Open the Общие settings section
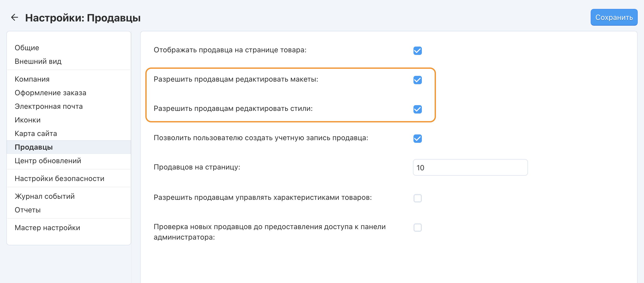 coord(27,48)
